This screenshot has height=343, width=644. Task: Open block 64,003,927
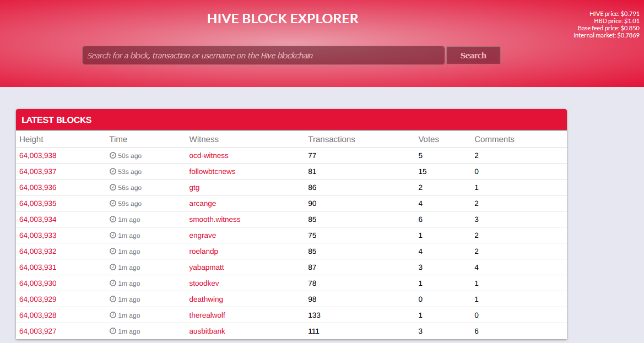click(x=38, y=331)
